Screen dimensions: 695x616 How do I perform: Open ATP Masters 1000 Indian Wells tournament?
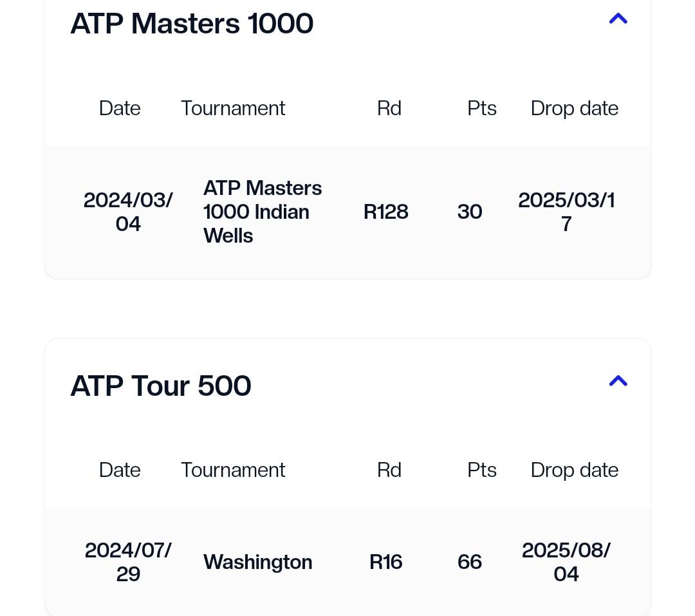[263, 212]
